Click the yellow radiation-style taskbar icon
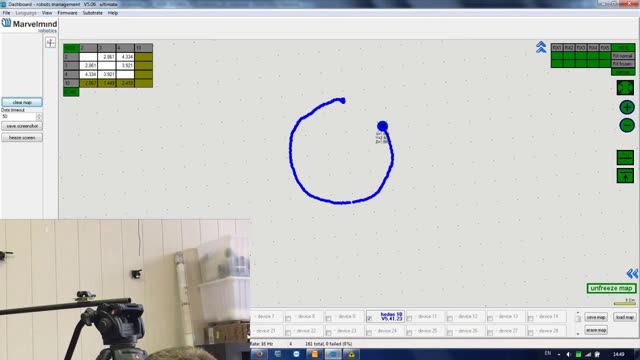Viewport: 640px width, 360px height. pos(351,354)
